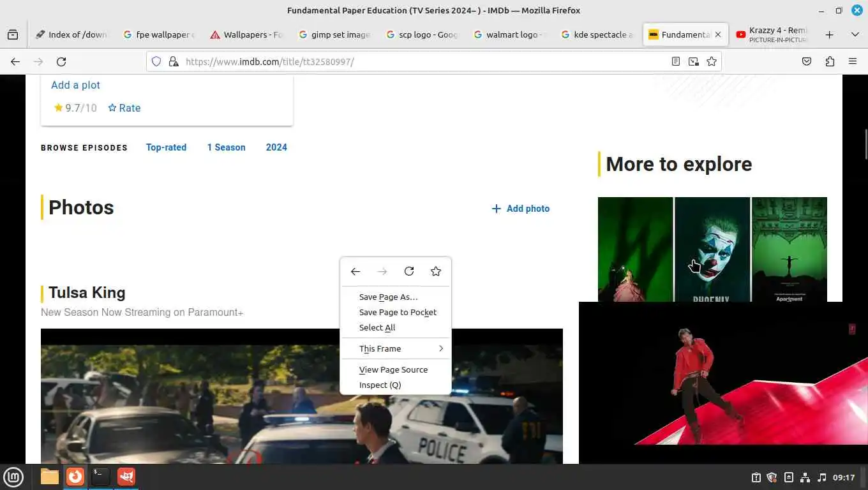The height and width of the screenshot is (490, 868).
Task: Go back using the toolbar back arrow
Action: [15, 62]
